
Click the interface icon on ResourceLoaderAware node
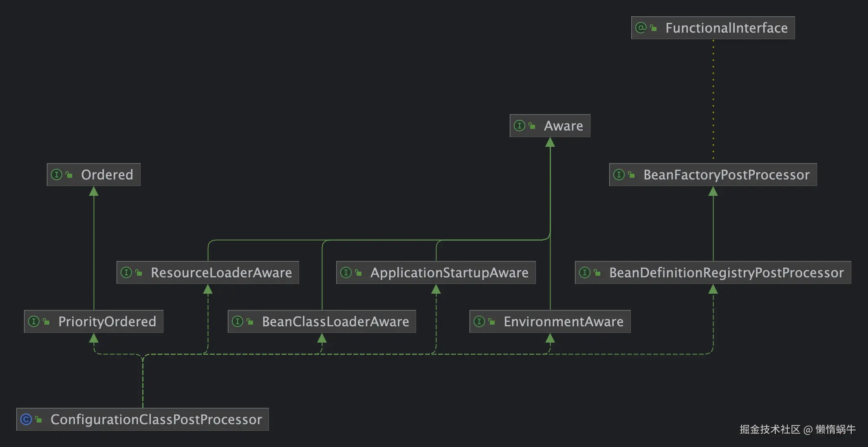(x=126, y=272)
